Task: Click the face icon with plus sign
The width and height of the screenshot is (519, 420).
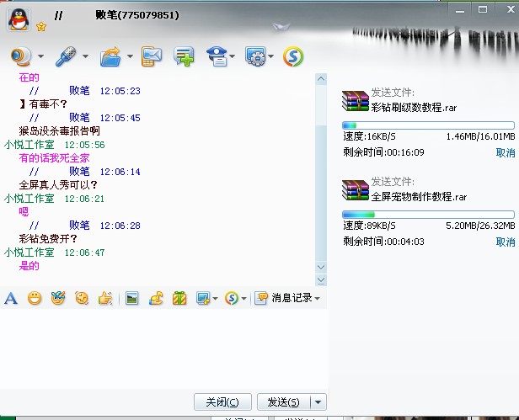Action: [82, 298]
